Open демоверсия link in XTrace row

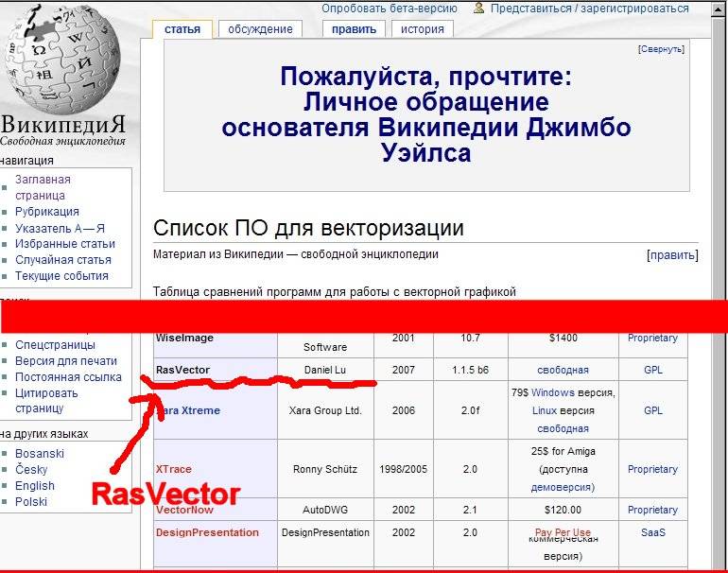click(561, 487)
